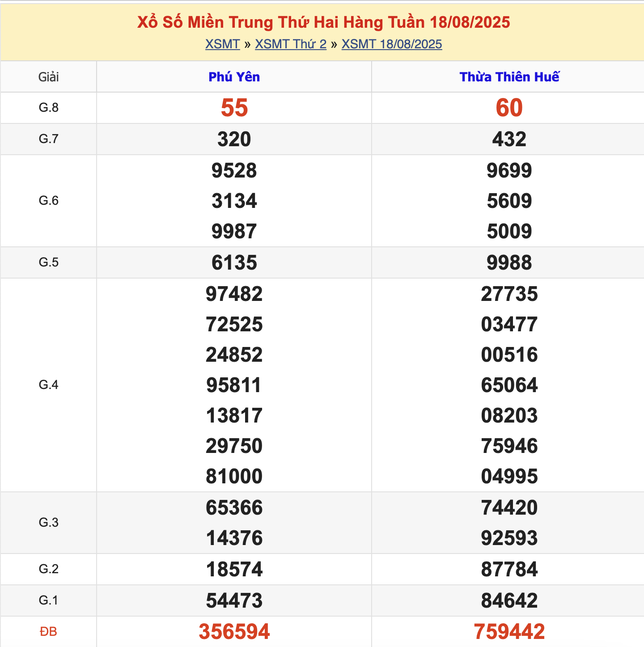644x647 pixels.
Task: Click number 9987 in Phú Yên
Action: click(x=234, y=231)
